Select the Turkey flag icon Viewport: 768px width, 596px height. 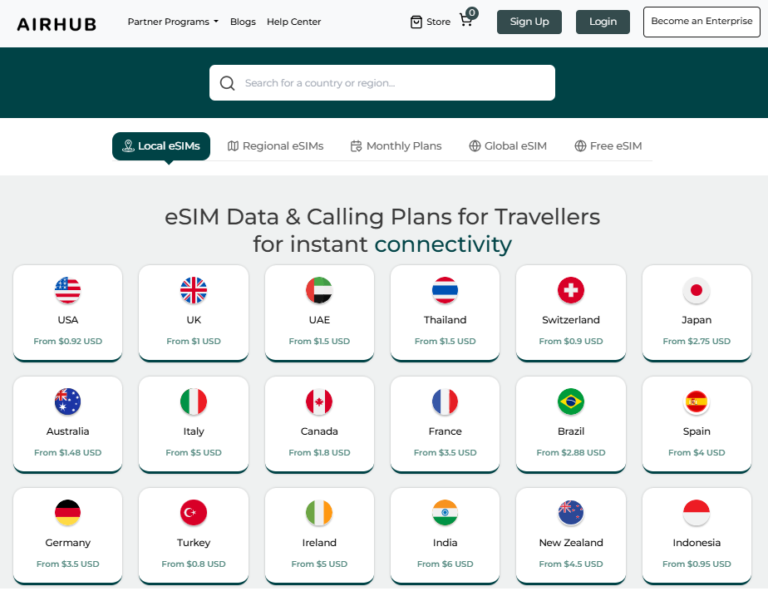pyautogui.click(x=193, y=512)
